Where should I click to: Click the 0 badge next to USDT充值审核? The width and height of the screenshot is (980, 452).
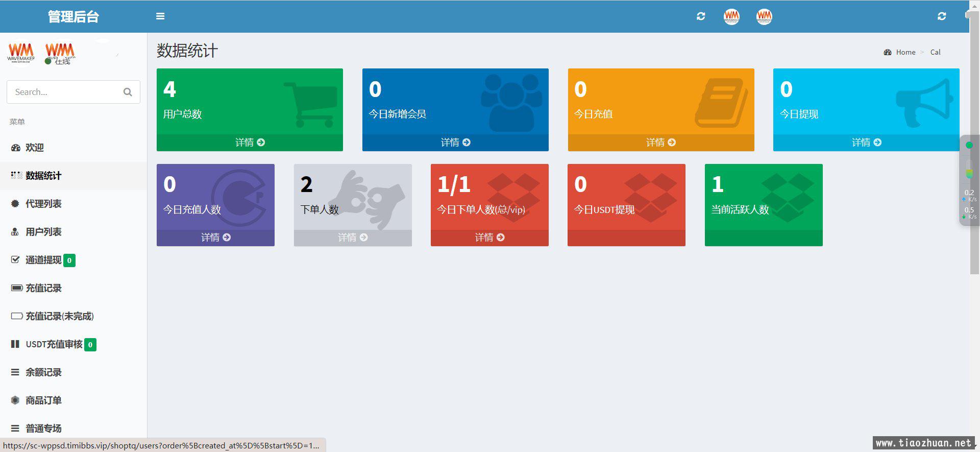click(90, 345)
